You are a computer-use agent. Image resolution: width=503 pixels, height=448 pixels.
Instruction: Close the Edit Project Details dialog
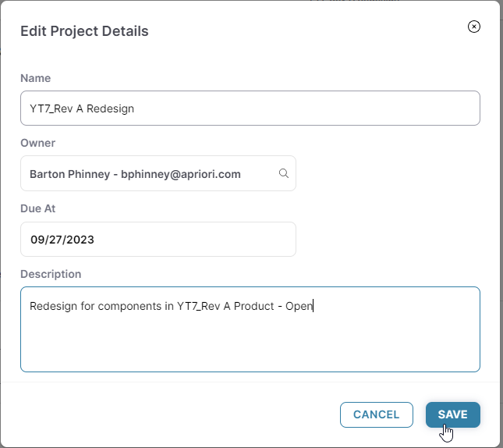tap(473, 27)
